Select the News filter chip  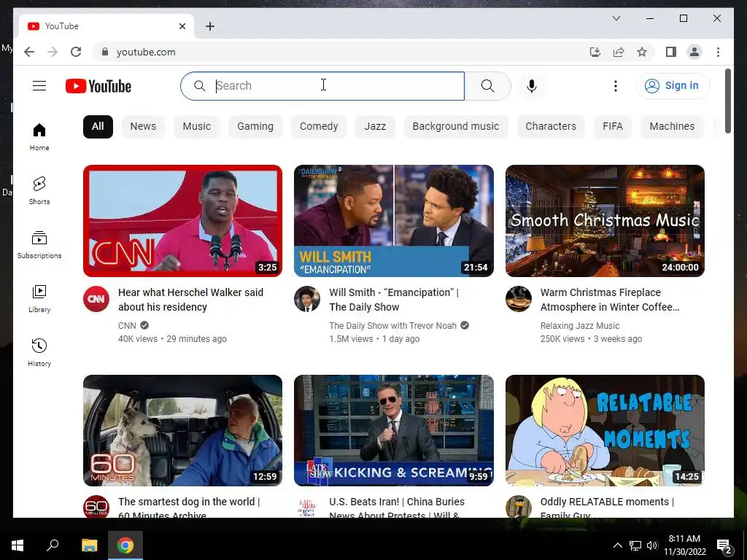(143, 127)
